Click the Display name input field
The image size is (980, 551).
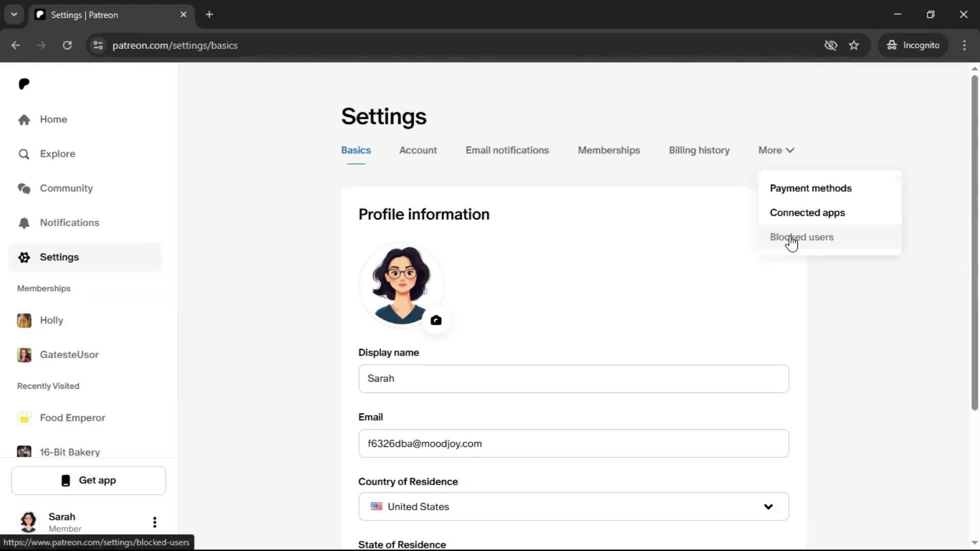[574, 379]
